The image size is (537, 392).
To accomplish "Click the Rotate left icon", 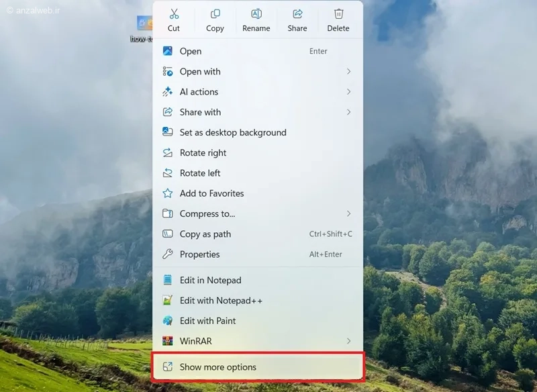I will (x=167, y=173).
